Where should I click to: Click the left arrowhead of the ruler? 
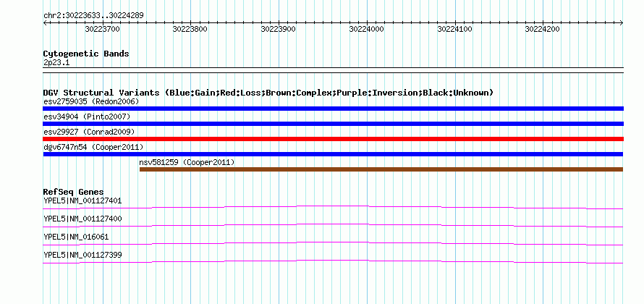click(45, 23)
